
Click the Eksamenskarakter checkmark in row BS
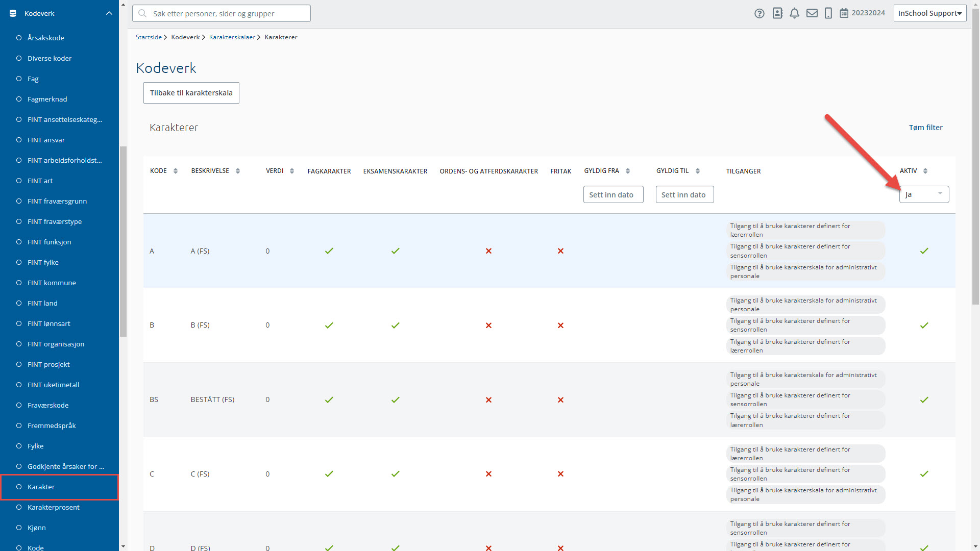(x=396, y=400)
